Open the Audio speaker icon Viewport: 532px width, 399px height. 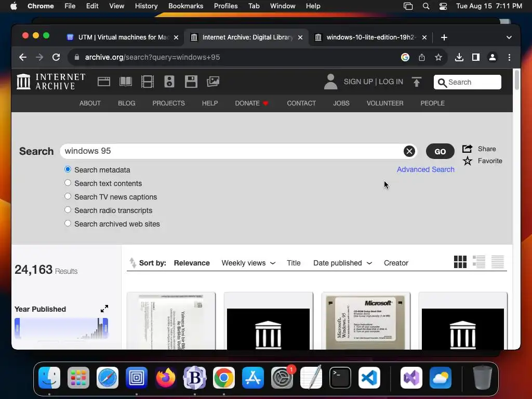coord(169,82)
